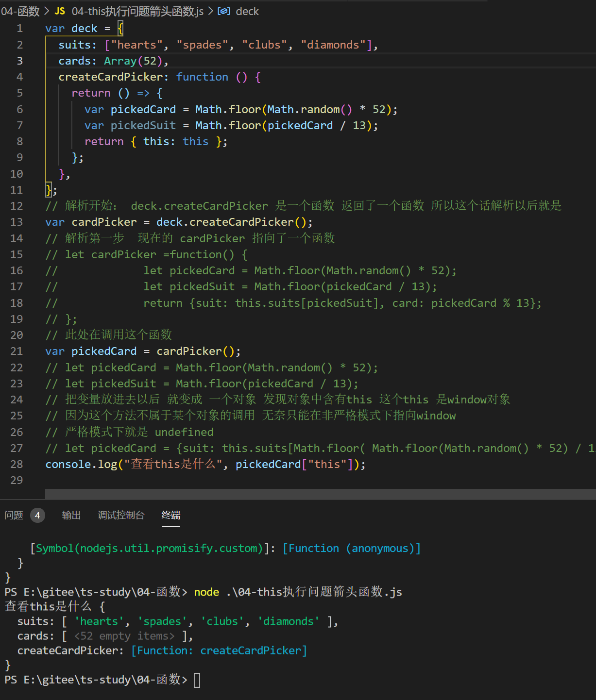Open the 调试控制台 panel tab
This screenshot has height=700, width=596.
[x=121, y=516]
